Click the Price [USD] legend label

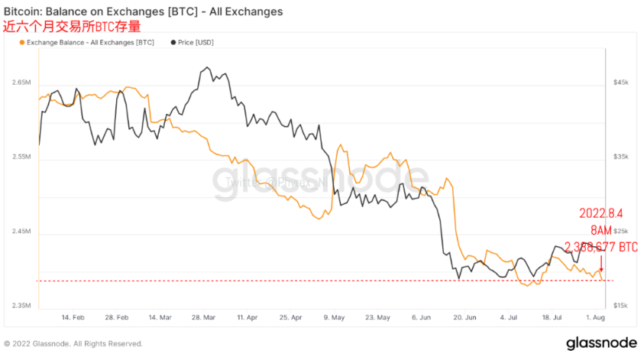tap(196, 42)
